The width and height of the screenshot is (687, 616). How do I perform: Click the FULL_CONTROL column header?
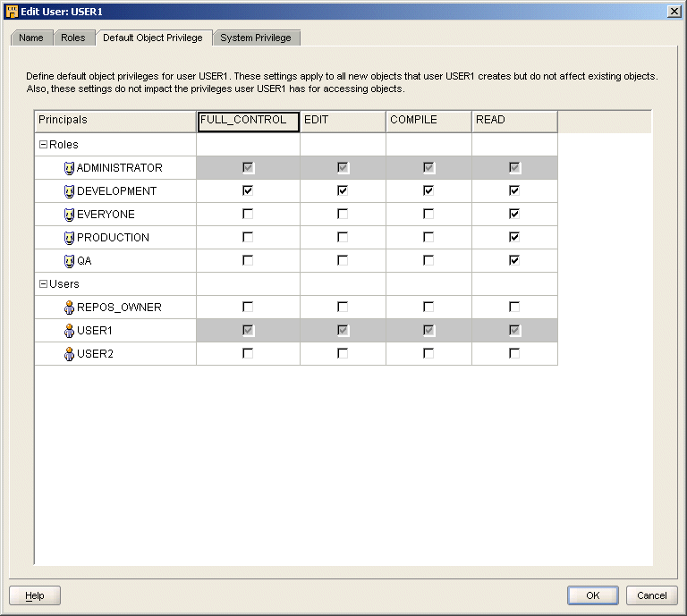click(249, 122)
